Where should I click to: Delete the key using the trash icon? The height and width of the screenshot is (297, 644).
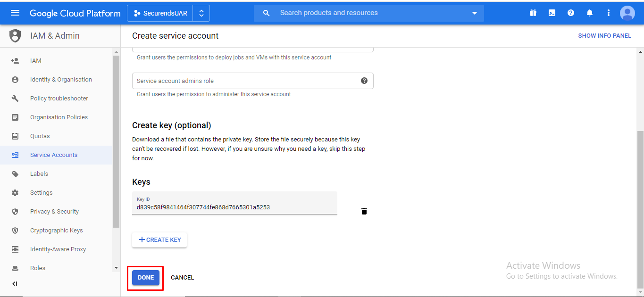[x=364, y=211]
